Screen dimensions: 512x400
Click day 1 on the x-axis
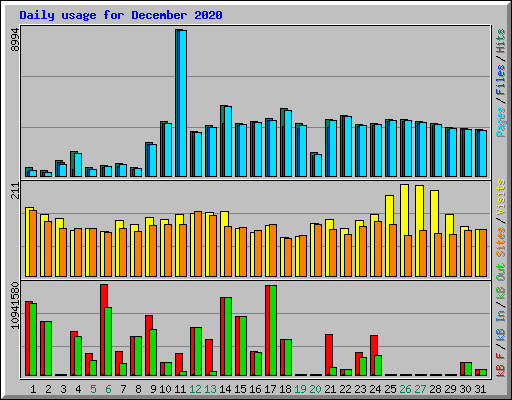(33, 389)
